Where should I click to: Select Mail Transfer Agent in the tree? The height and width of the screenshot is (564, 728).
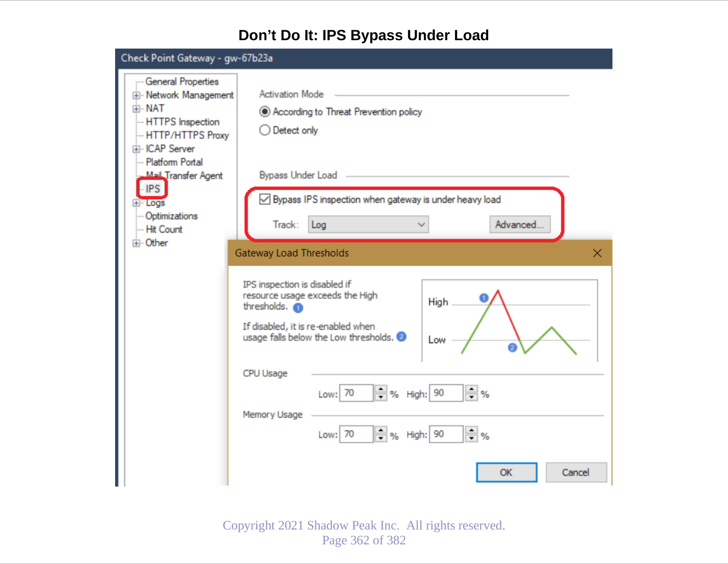click(184, 175)
